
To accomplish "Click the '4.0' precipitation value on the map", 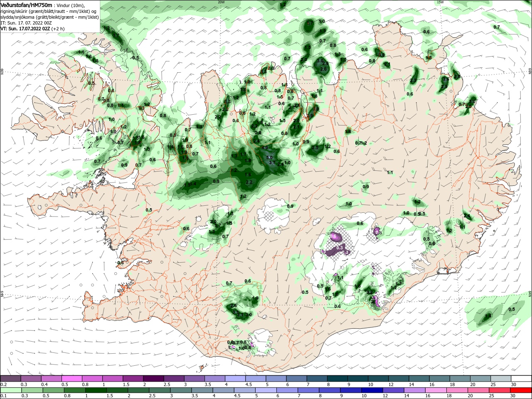I will (x=264, y=148).
